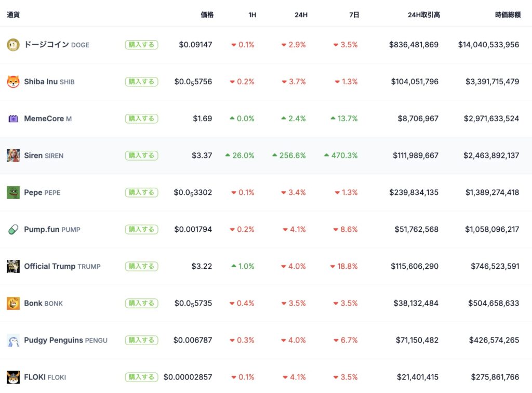Click the FLOKI coin logo icon
532x393 pixels.
pyautogui.click(x=13, y=377)
